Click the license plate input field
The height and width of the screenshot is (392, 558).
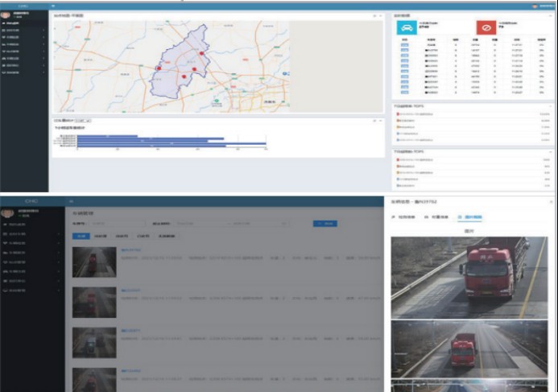click(115, 223)
